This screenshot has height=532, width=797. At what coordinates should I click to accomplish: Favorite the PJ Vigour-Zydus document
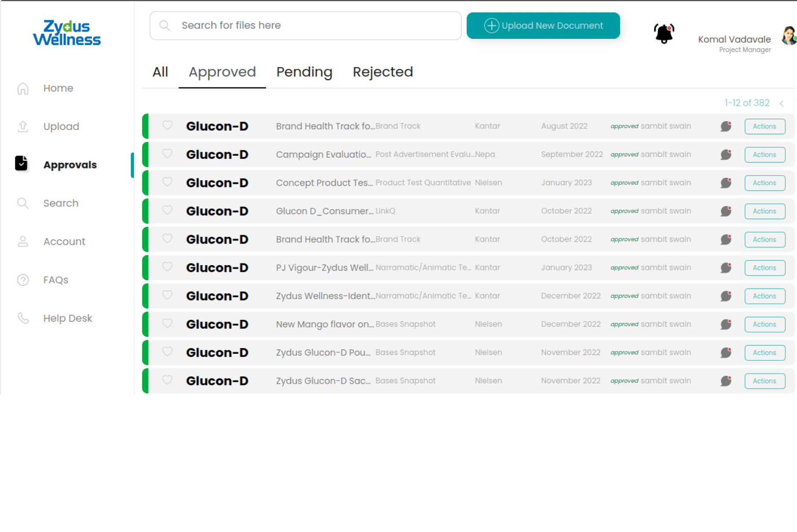pos(167,266)
